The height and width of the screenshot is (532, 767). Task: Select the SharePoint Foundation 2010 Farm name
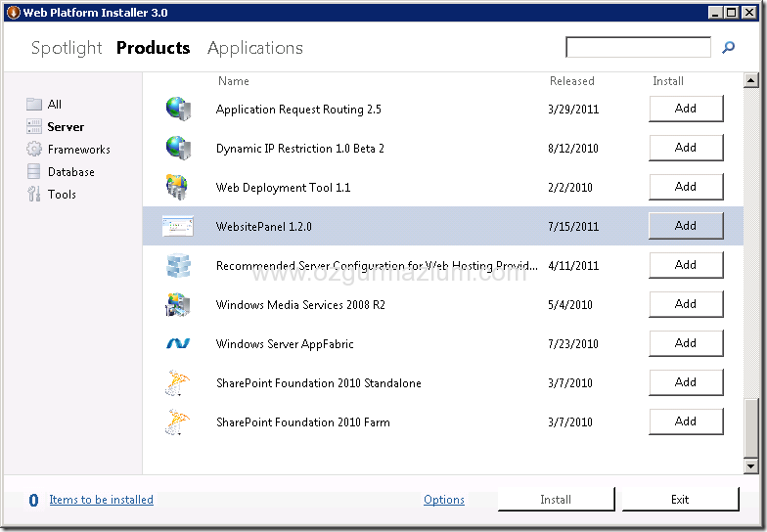303,422
